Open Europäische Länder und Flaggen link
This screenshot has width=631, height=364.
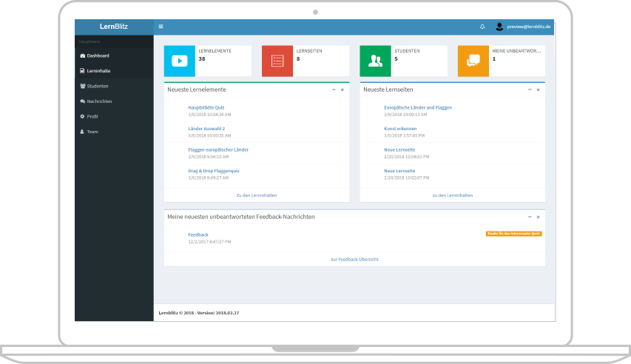pyautogui.click(x=418, y=107)
